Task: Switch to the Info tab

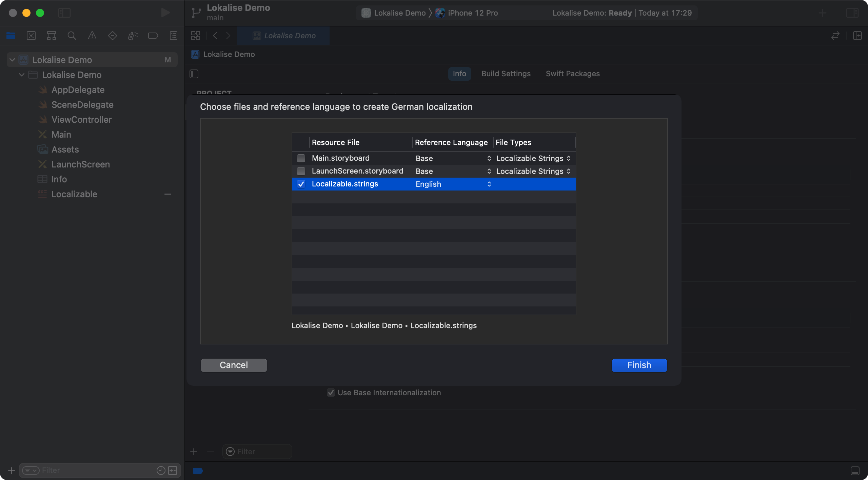Action: (x=459, y=74)
